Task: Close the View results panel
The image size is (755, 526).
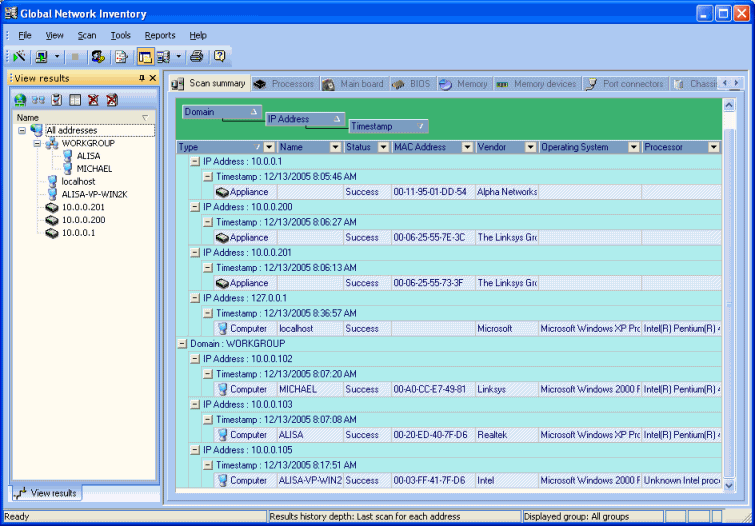Action: point(153,78)
